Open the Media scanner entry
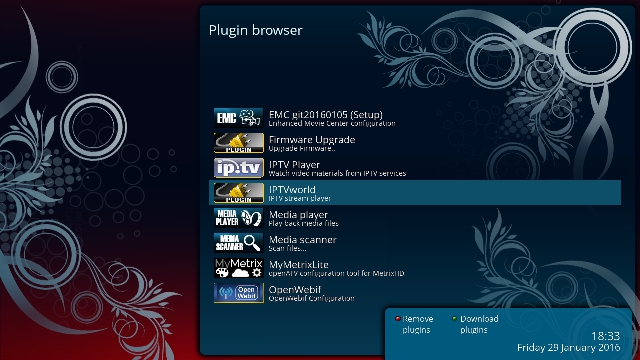The height and width of the screenshot is (360, 640). [415, 243]
